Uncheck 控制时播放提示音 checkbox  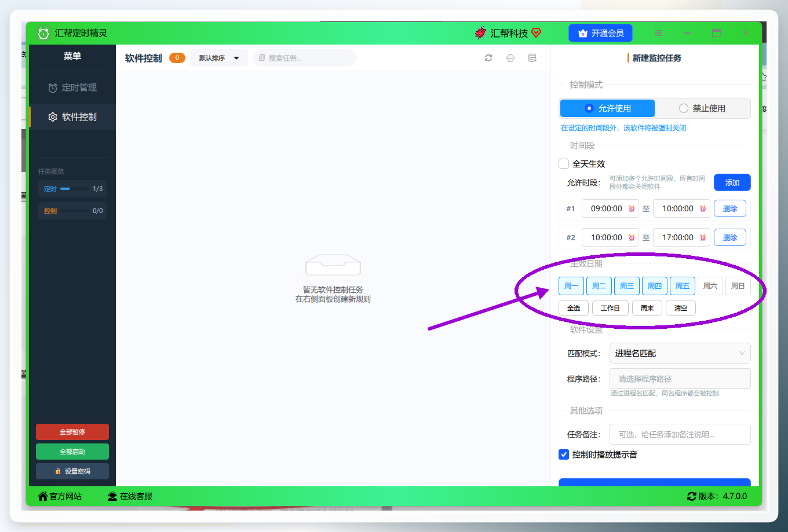click(564, 454)
